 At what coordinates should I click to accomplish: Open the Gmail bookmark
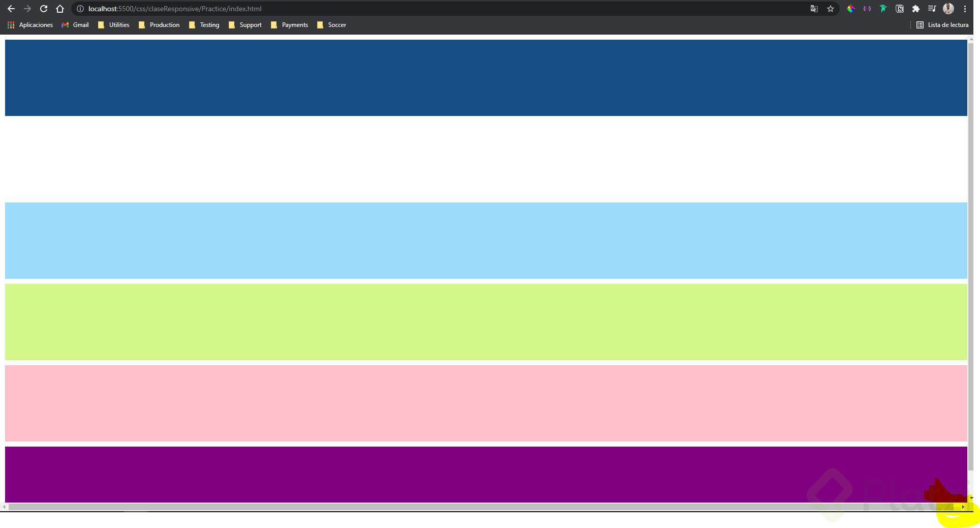75,25
